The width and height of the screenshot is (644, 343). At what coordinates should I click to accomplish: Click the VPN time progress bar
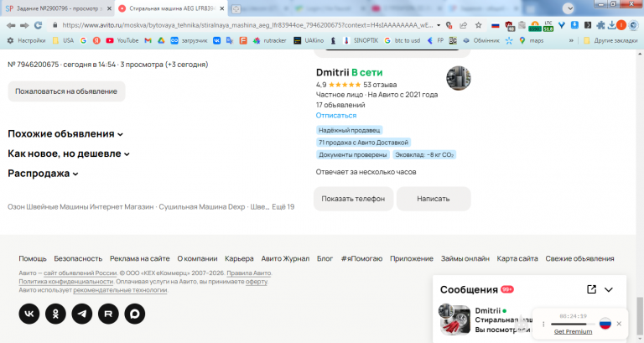point(573,324)
